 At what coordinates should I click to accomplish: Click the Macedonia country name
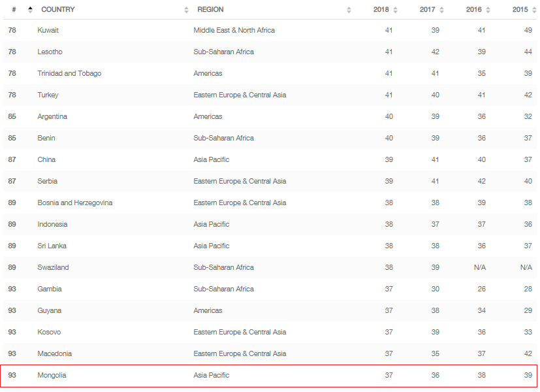[x=54, y=353]
